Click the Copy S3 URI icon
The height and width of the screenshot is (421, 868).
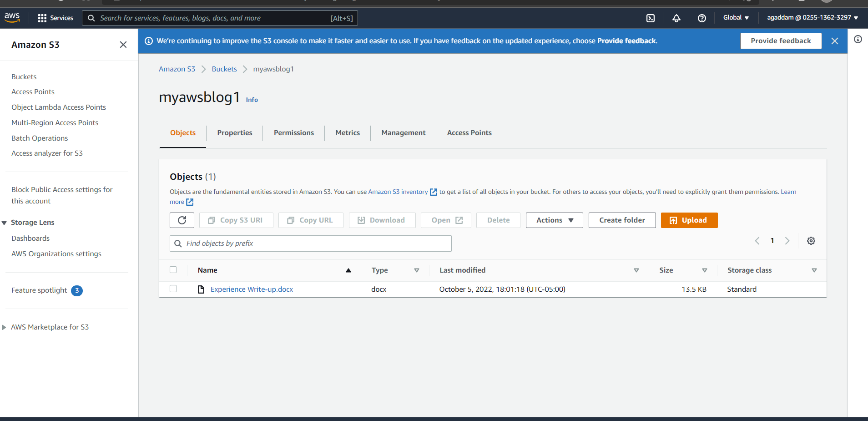pos(211,220)
